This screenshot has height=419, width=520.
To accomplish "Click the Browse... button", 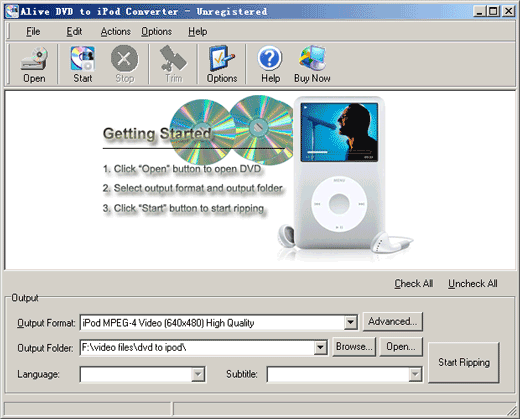I will (x=354, y=347).
